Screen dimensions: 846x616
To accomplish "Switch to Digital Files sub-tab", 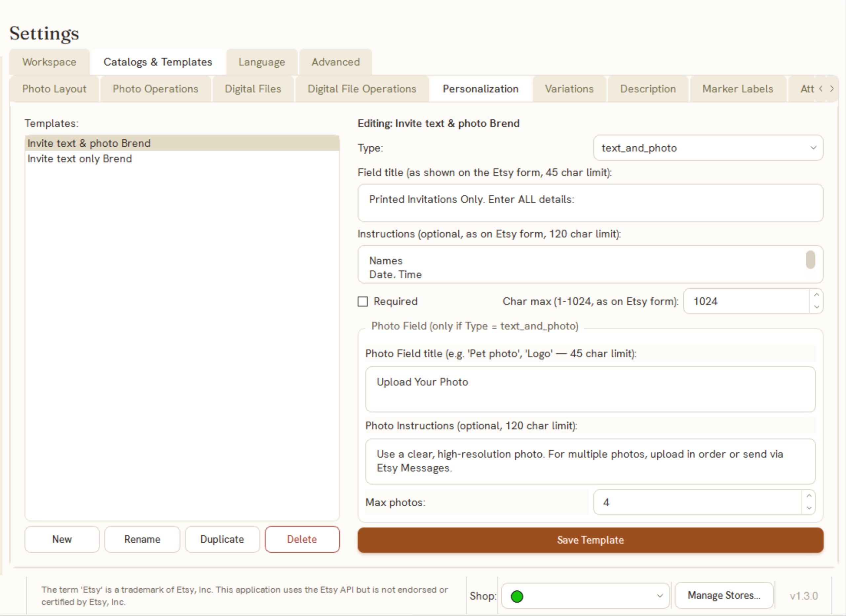I will (253, 89).
